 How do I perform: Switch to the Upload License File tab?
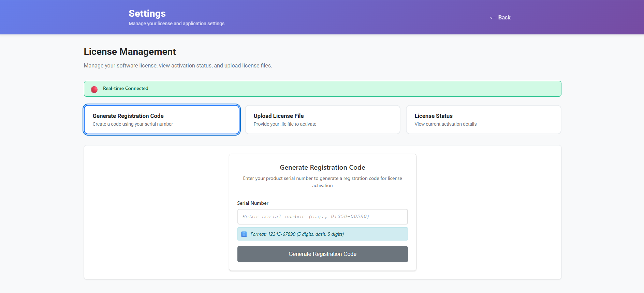coord(322,120)
